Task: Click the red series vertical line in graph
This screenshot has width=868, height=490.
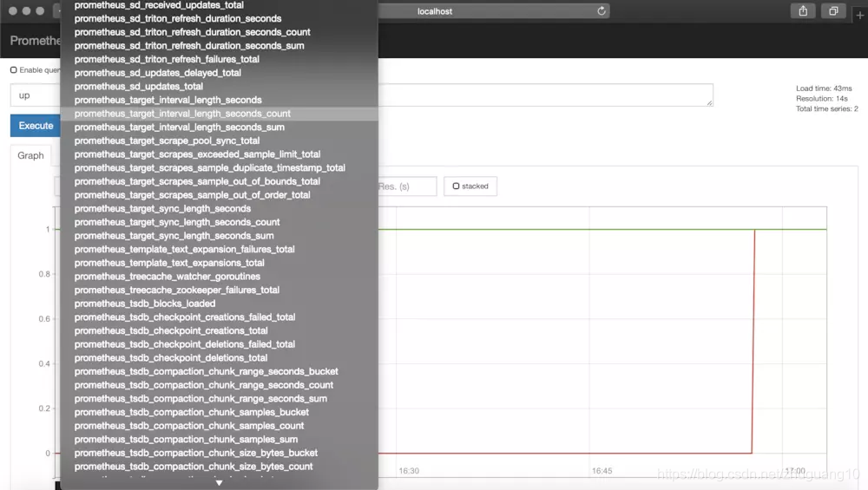Action: pos(753,341)
